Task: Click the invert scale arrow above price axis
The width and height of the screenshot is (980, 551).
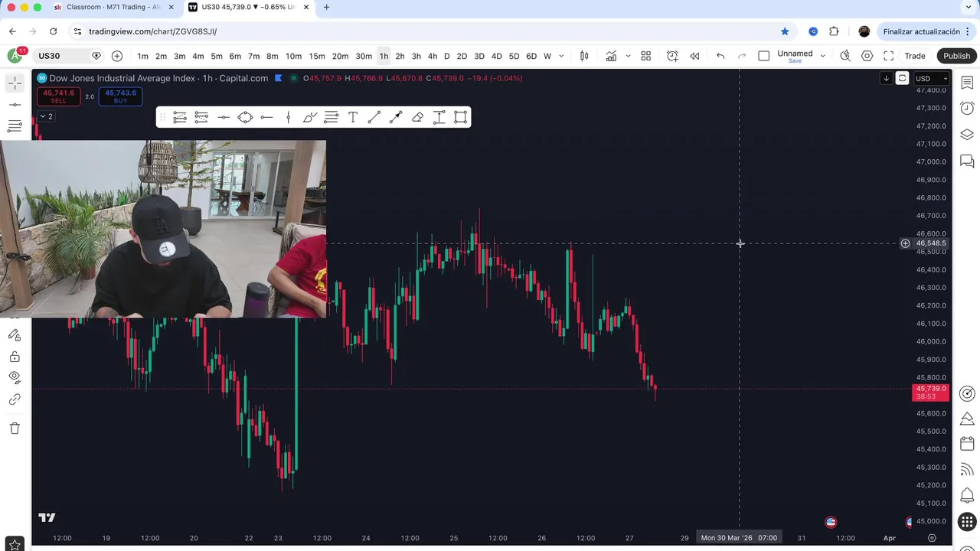Action: point(886,78)
